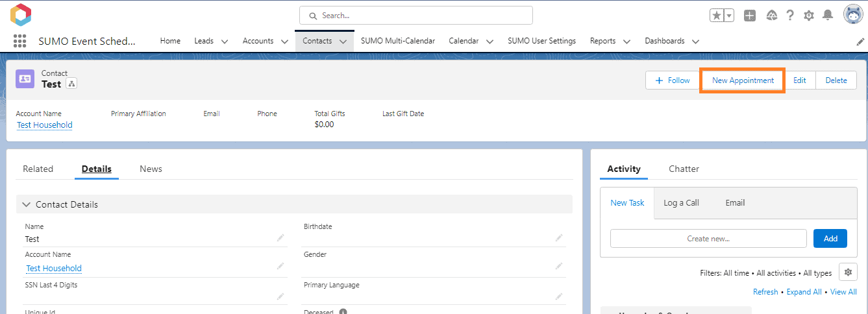Collapse the Contact Details section

[27, 204]
